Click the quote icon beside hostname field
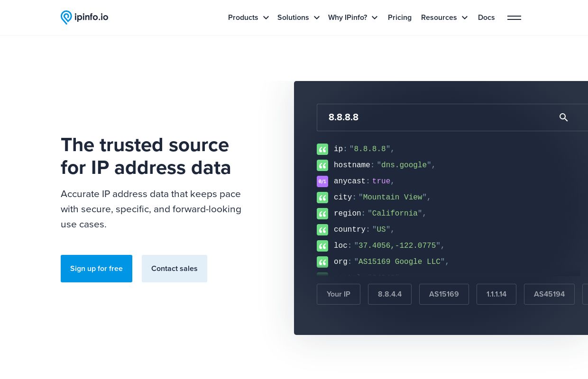Image resolution: width=588 pixels, height=379 pixels. [x=322, y=165]
